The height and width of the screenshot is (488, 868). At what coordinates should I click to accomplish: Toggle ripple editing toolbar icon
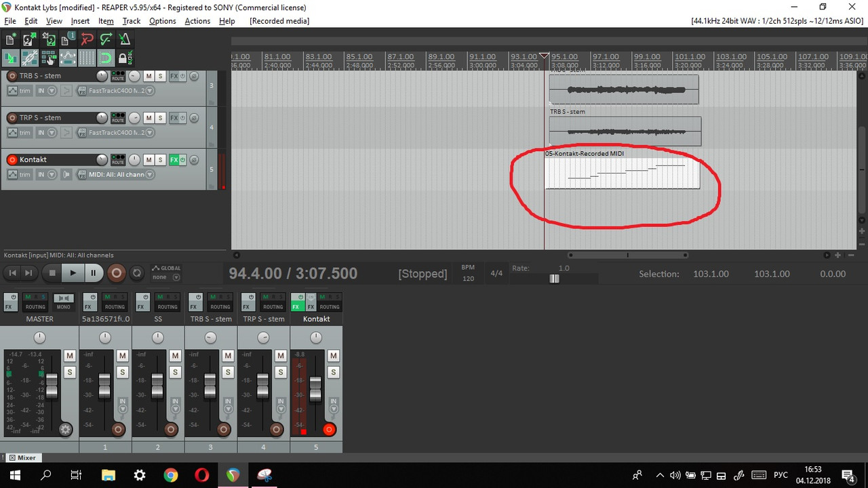(49, 58)
